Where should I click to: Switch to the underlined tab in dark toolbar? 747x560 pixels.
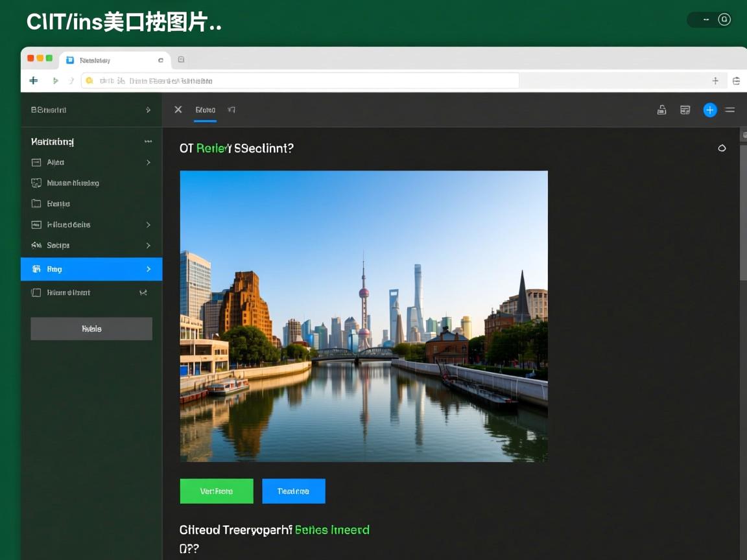(205, 110)
